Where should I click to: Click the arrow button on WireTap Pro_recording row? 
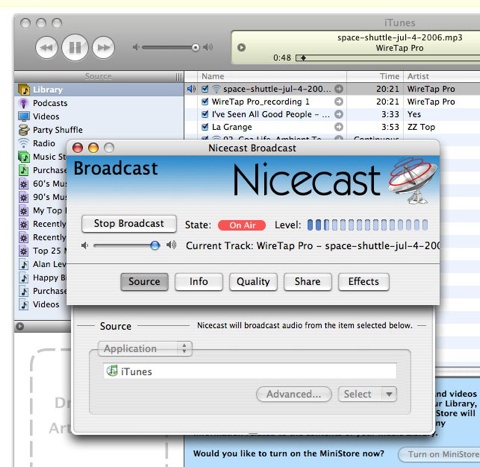pyautogui.click(x=339, y=102)
